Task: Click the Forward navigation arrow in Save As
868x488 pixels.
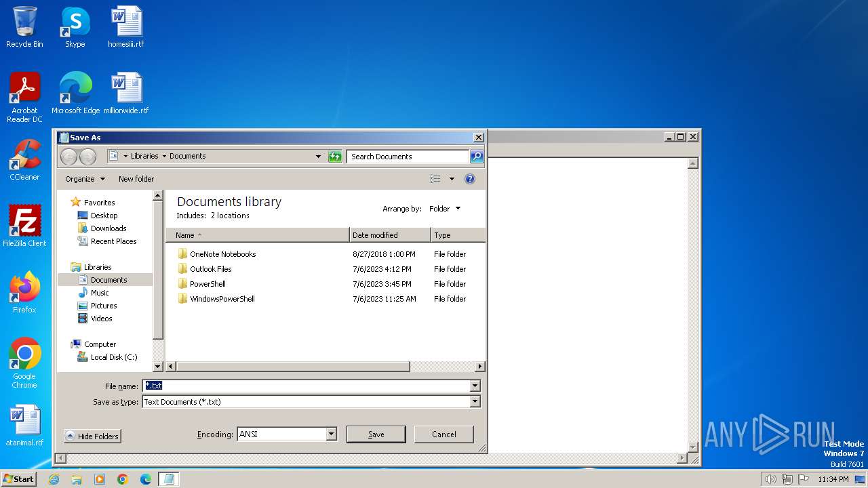Action: [88, 157]
